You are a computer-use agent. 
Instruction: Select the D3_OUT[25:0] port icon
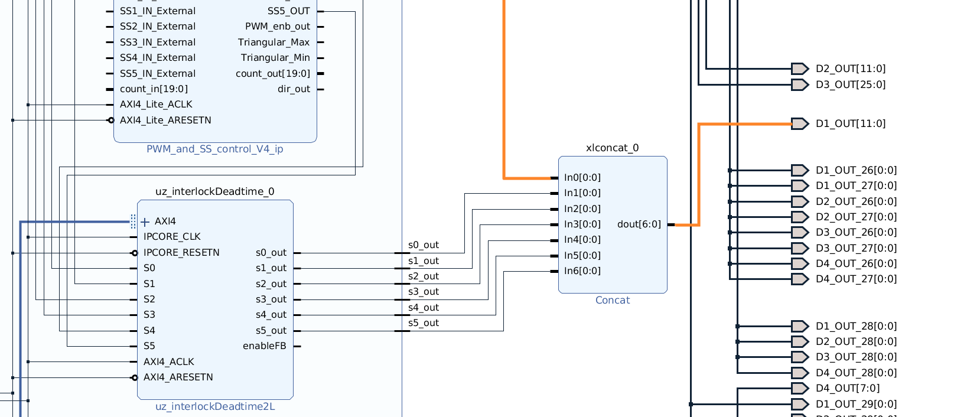pyautogui.click(x=799, y=85)
